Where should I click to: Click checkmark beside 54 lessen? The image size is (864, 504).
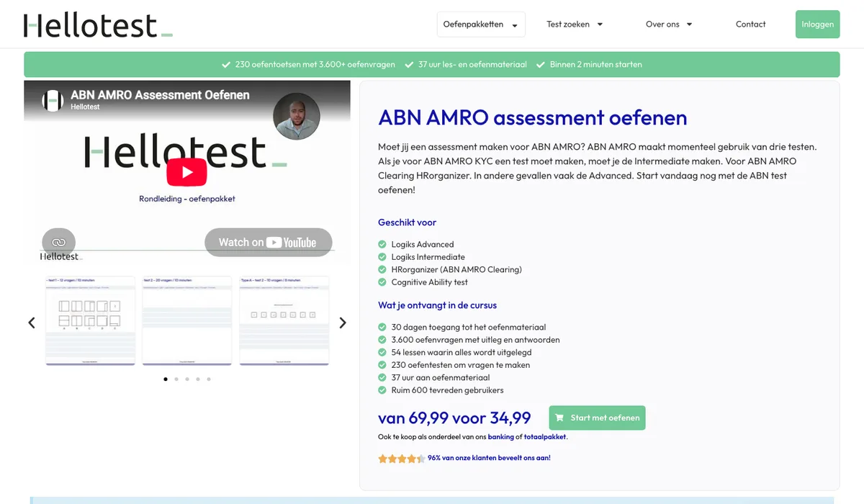pyautogui.click(x=382, y=352)
